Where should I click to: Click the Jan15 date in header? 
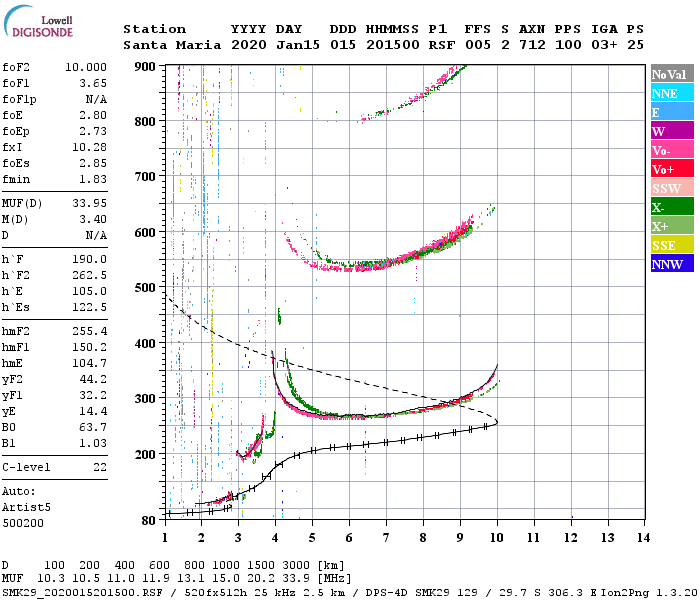298,45
